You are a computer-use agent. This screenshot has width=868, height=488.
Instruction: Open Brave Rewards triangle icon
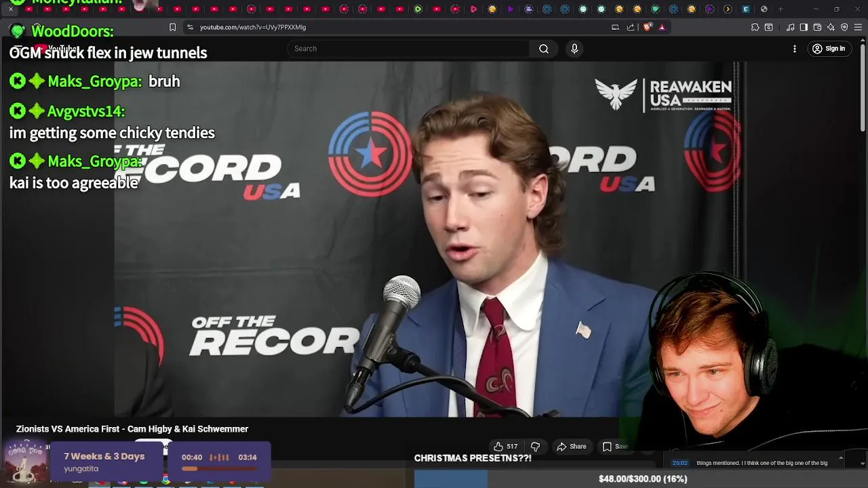pyautogui.click(x=662, y=27)
